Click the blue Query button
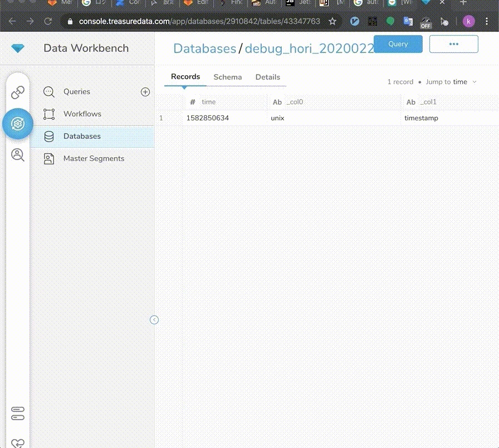 (x=398, y=44)
